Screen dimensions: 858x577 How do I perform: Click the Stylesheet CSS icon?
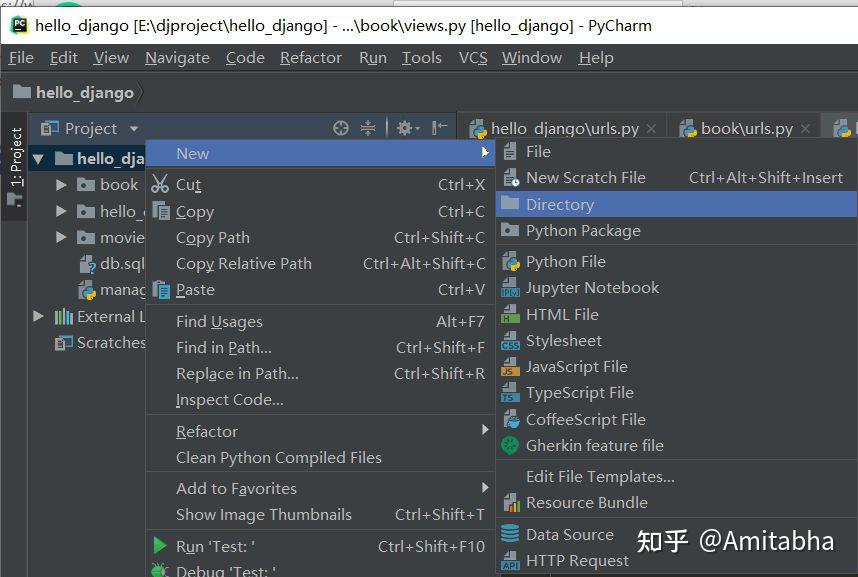(x=510, y=341)
